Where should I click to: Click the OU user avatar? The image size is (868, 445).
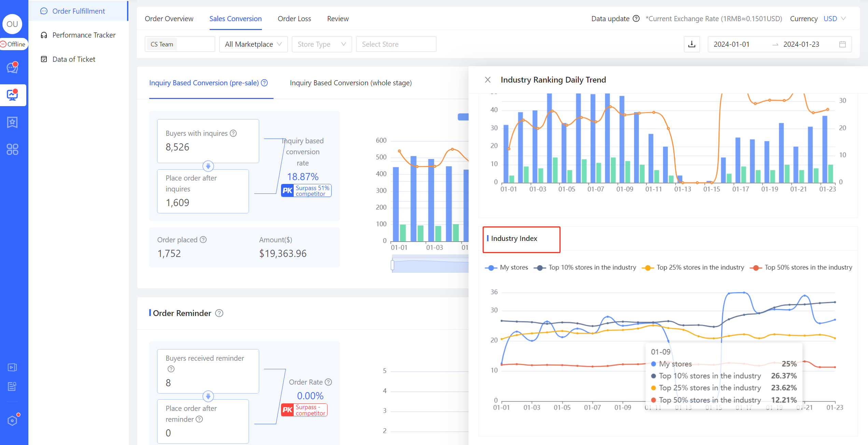tap(12, 24)
